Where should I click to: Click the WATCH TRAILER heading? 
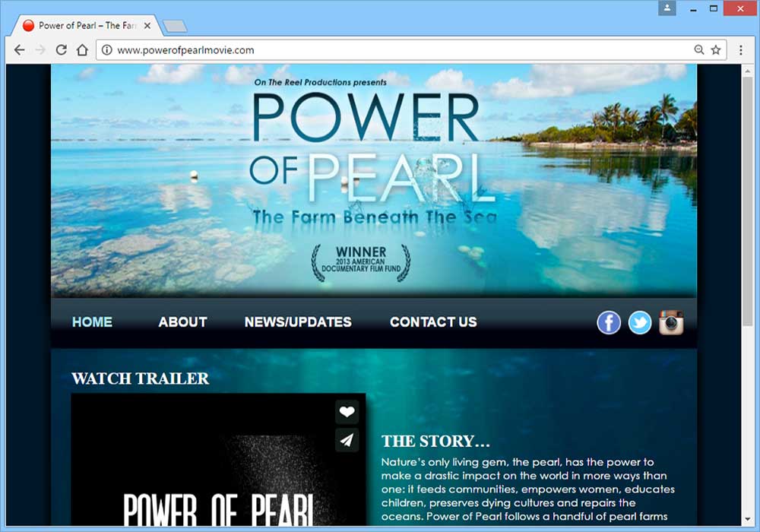[x=140, y=378]
